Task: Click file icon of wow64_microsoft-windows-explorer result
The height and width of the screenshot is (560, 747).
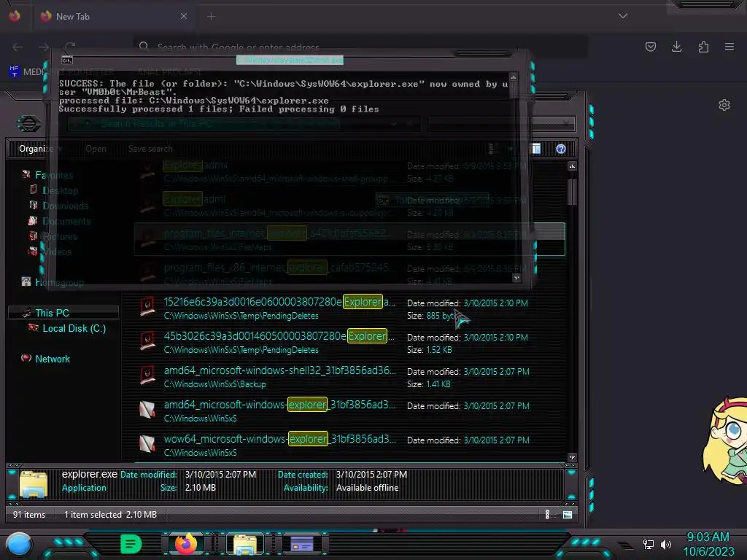Action: 147,443
